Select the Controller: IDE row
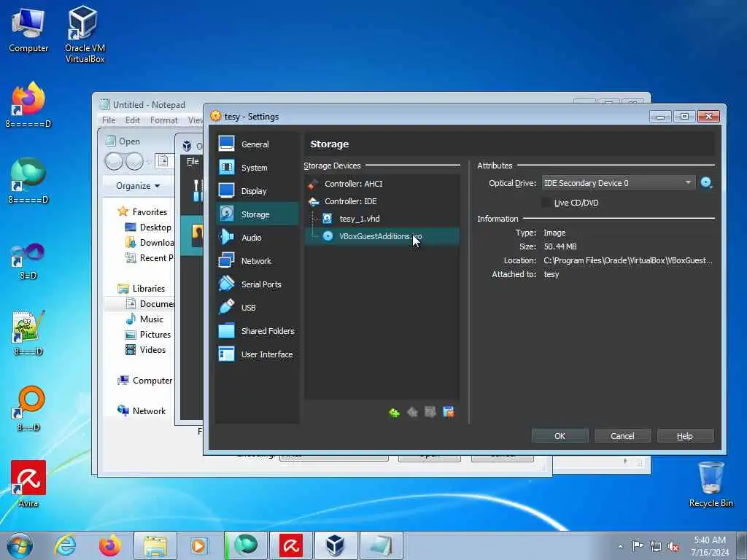Image resolution: width=747 pixels, height=560 pixels. (382, 201)
